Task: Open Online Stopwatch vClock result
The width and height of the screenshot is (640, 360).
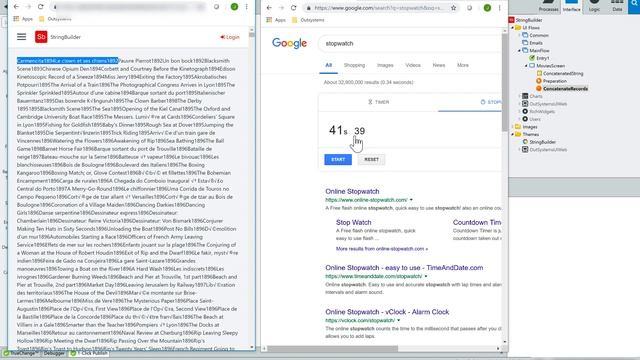Action: click(x=387, y=312)
